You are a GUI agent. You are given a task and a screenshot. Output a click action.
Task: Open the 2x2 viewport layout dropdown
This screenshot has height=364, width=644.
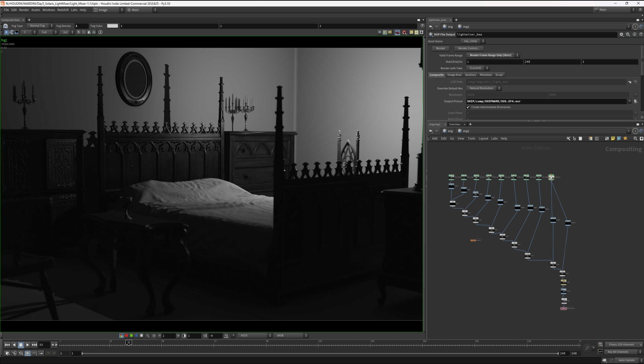click(67, 32)
